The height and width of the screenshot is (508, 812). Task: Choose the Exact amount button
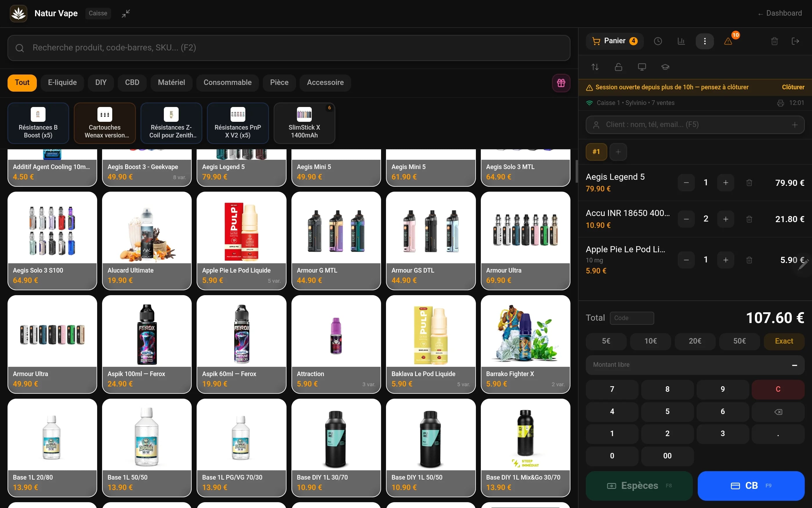click(784, 341)
